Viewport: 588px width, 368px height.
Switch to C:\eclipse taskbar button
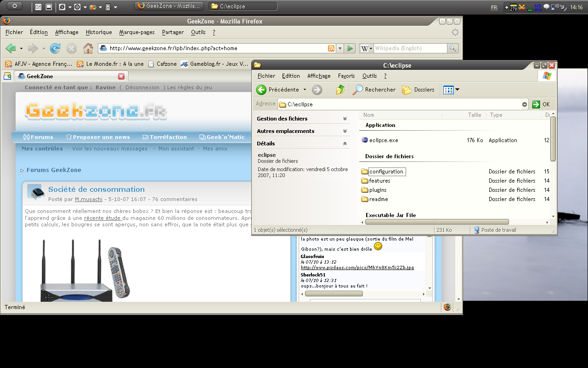click(243, 6)
